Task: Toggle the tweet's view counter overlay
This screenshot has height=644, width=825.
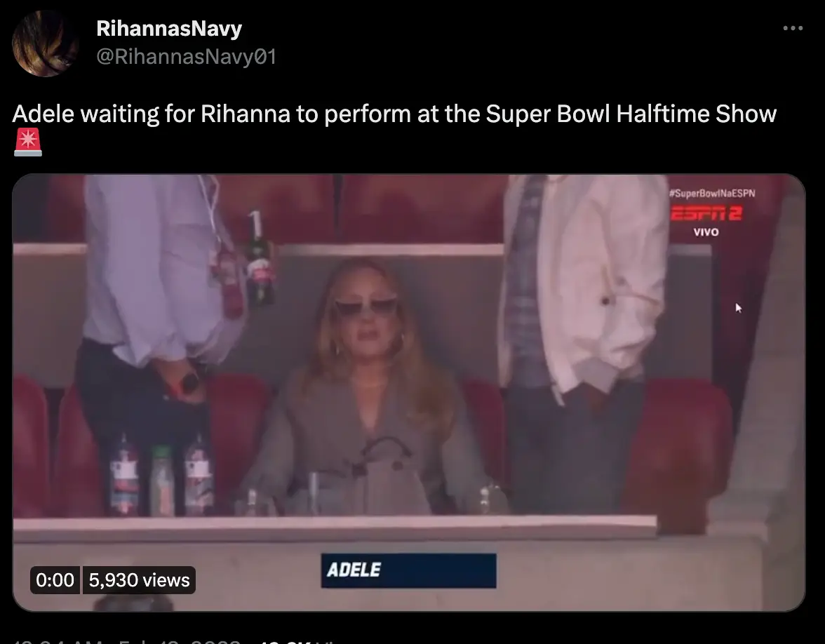Action: (138, 580)
